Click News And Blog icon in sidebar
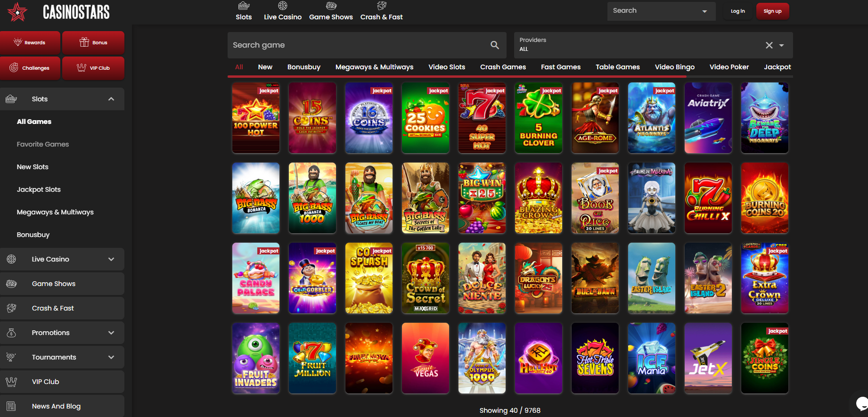Viewport: 868px width, 417px height. pos(11,406)
